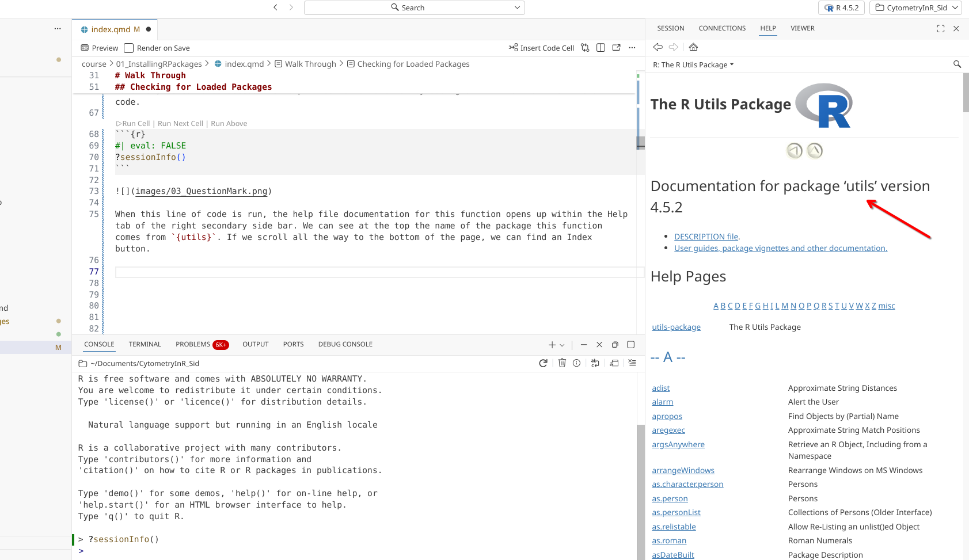Open R: The R Utils Package dropdown
The height and width of the screenshot is (560, 969).
[693, 65]
